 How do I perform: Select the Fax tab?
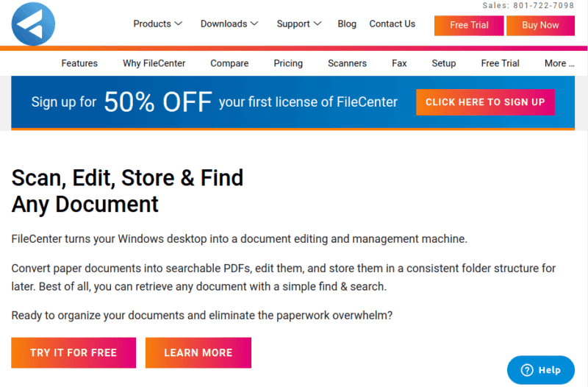tap(399, 63)
